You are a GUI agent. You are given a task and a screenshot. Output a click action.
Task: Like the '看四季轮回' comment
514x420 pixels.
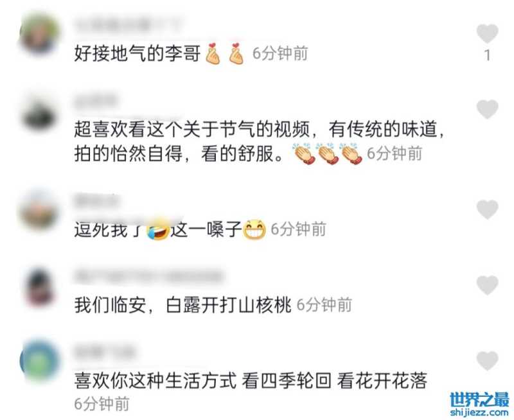click(x=488, y=360)
